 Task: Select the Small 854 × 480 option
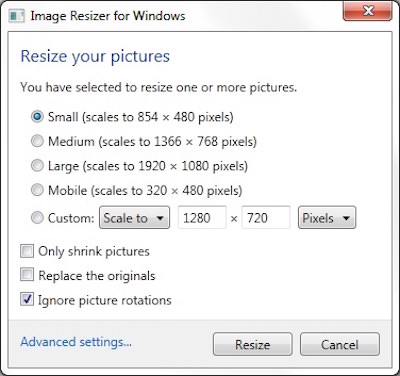(x=37, y=117)
